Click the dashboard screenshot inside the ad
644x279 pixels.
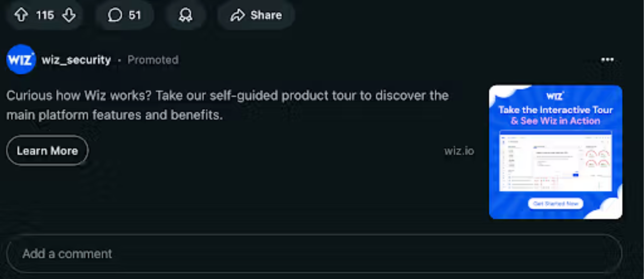coord(555,161)
